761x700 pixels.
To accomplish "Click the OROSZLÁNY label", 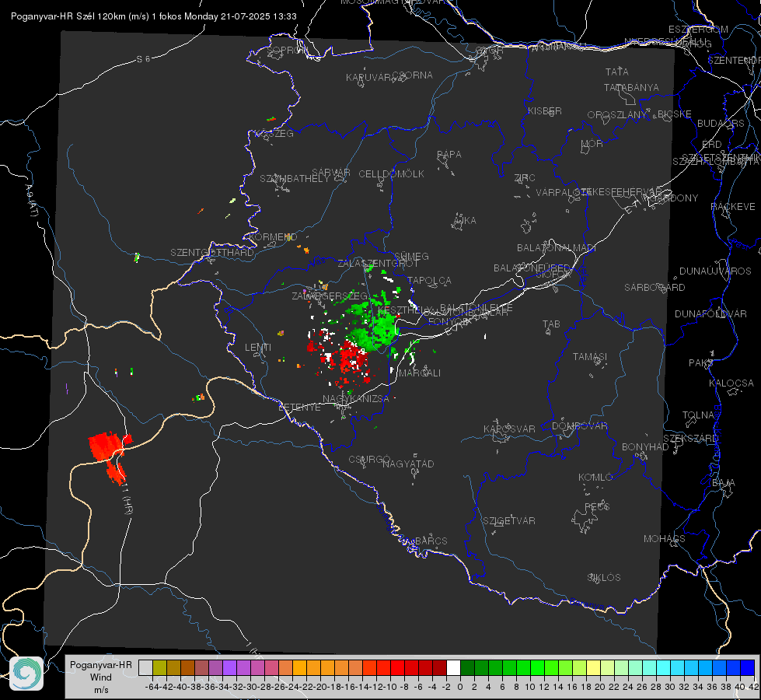I will pos(617,115).
